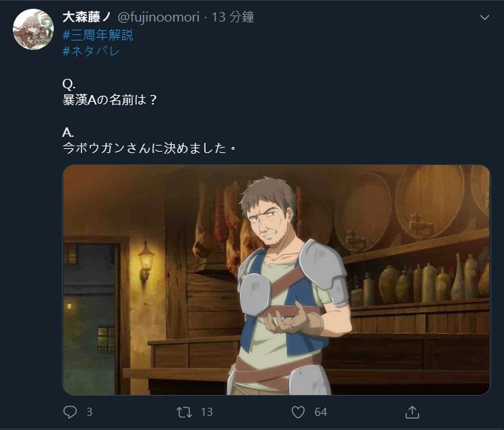Open tweet options chevron menu

click(484, 18)
